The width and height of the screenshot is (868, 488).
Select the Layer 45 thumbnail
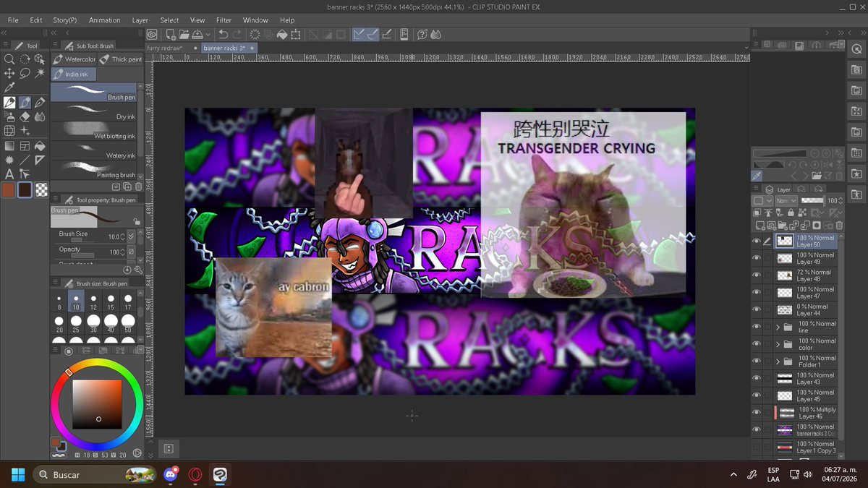785,395
